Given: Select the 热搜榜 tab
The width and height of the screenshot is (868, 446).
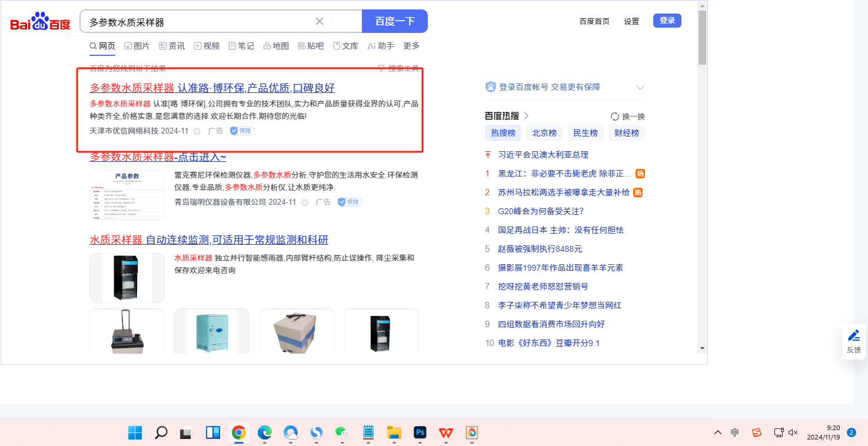Looking at the screenshot, I should 503,133.
